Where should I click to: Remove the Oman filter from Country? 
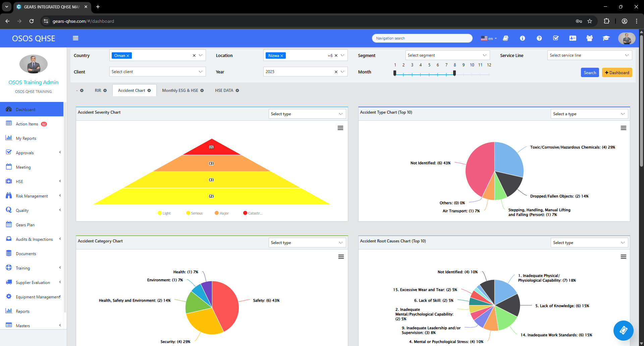(127, 55)
